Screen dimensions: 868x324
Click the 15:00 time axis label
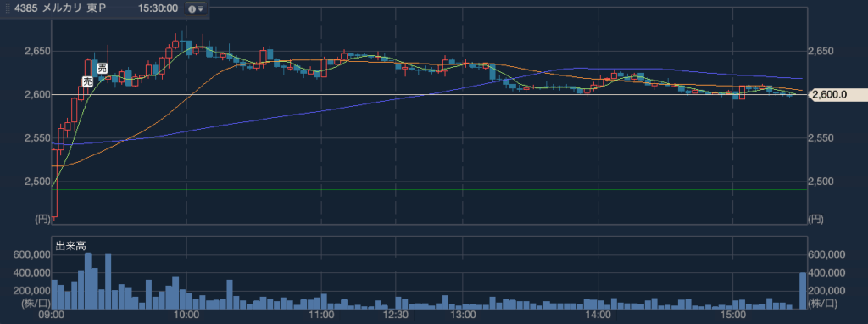732,316
